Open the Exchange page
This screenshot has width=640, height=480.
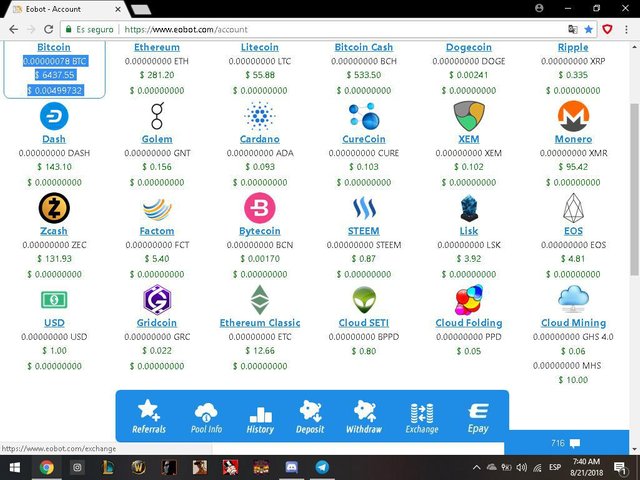422,418
